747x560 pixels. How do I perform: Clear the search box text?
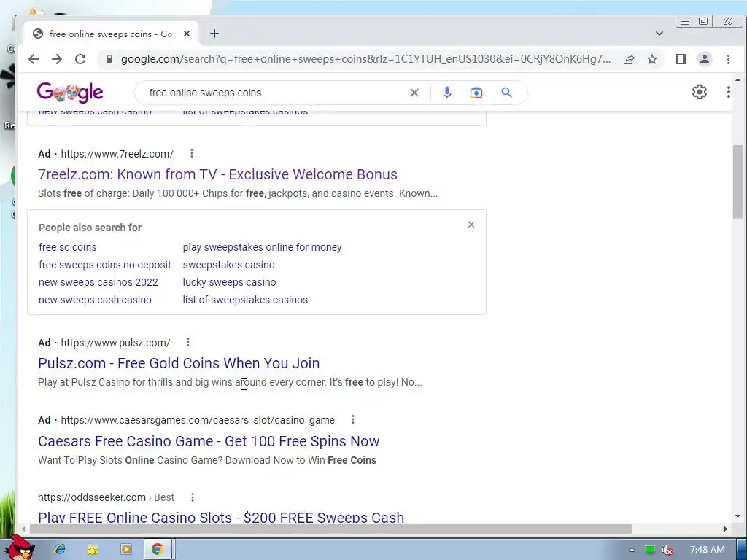[414, 93]
